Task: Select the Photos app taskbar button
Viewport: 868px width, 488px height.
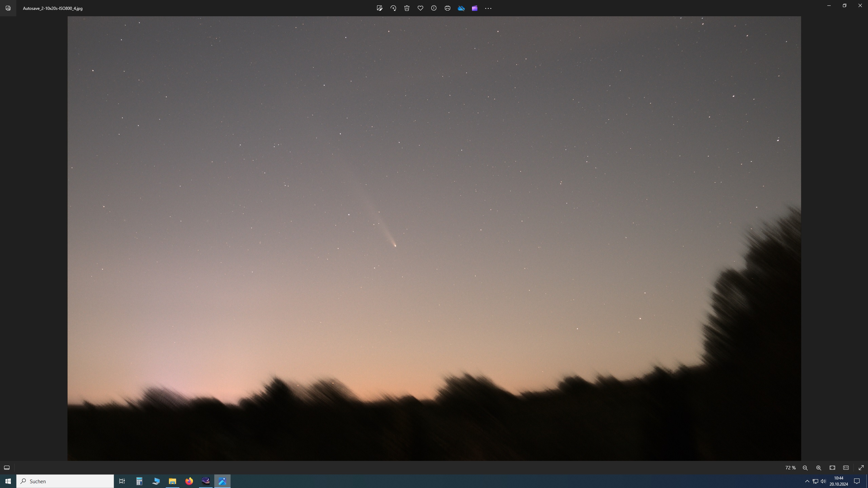Action: [x=222, y=481]
